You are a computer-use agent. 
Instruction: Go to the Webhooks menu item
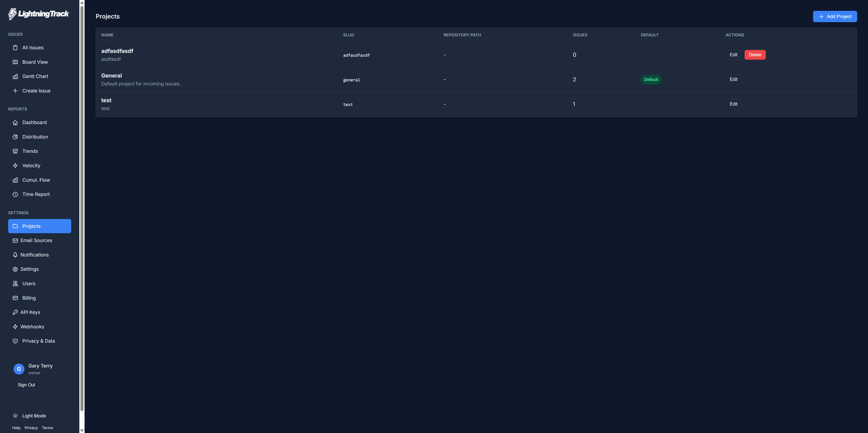(32, 327)
